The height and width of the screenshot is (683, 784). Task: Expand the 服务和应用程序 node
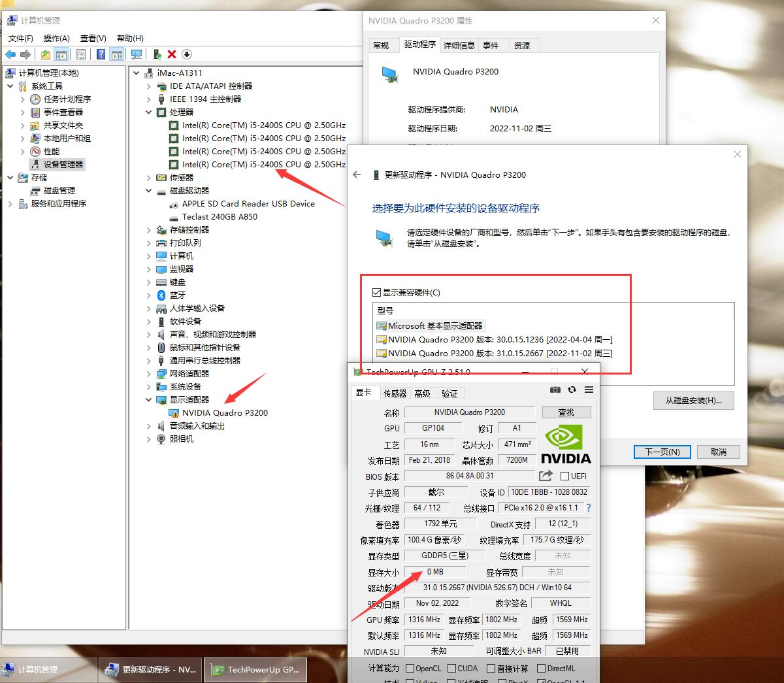click(10, 203)
